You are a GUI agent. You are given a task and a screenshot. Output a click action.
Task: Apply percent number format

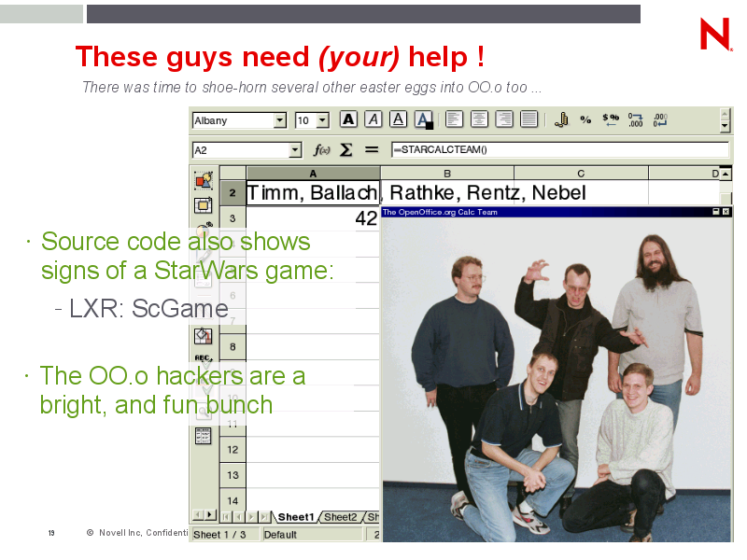pos(585,119)
